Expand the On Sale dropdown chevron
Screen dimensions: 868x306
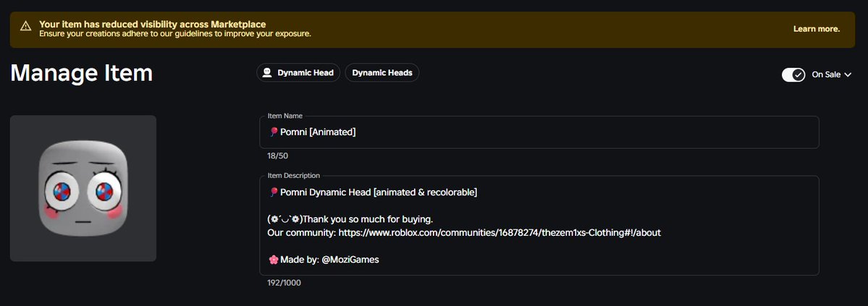coord(848,75)
